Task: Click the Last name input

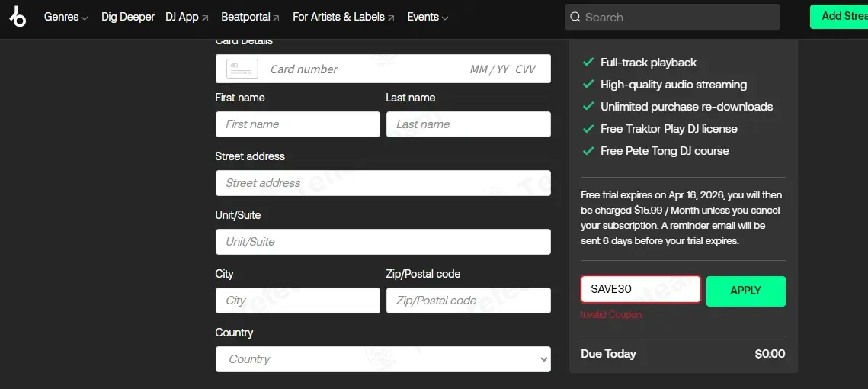Action: pyautogui.click(x=469, y=124)
